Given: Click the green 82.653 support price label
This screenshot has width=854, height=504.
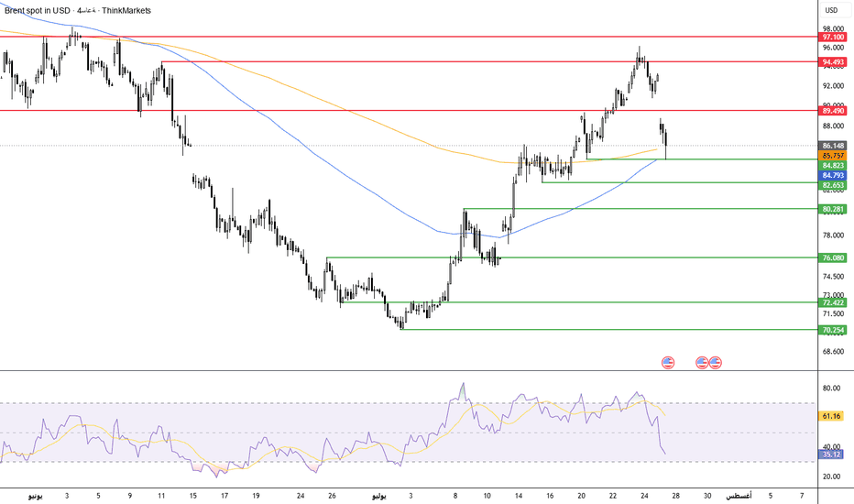Looking at the screenshot, I should (833, 185).
